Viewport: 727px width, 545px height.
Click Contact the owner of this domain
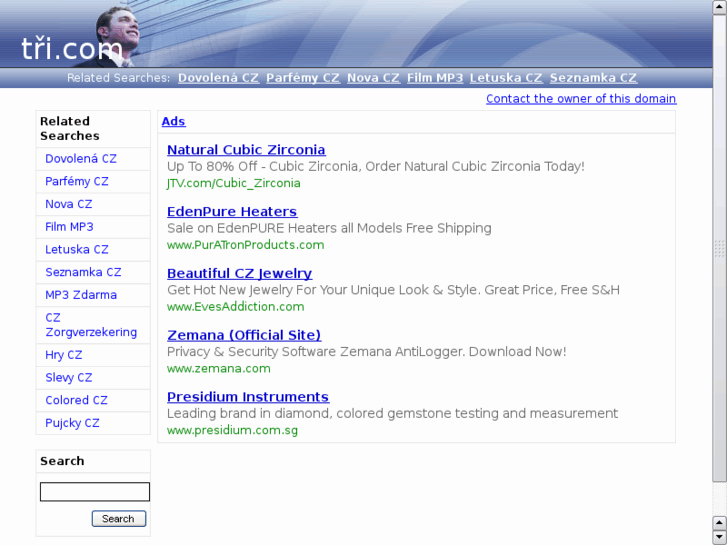coord(581,99)
